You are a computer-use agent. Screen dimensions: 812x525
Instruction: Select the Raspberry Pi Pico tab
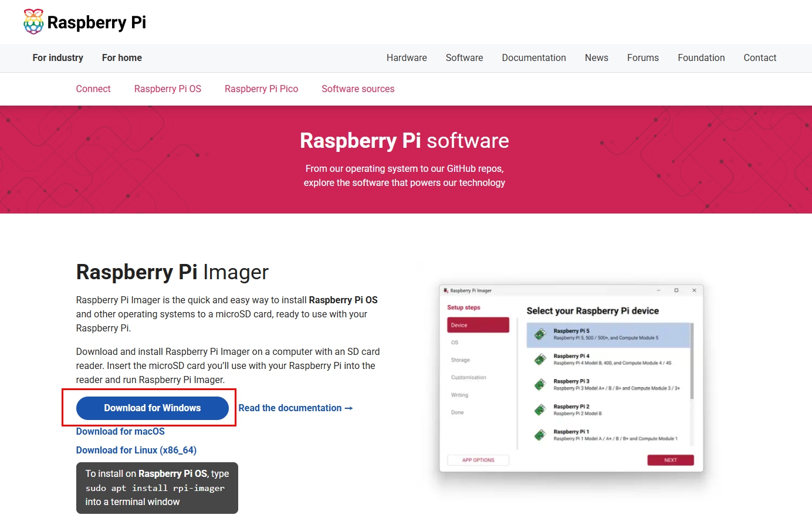pyautogui.click(x=261, y=89)
